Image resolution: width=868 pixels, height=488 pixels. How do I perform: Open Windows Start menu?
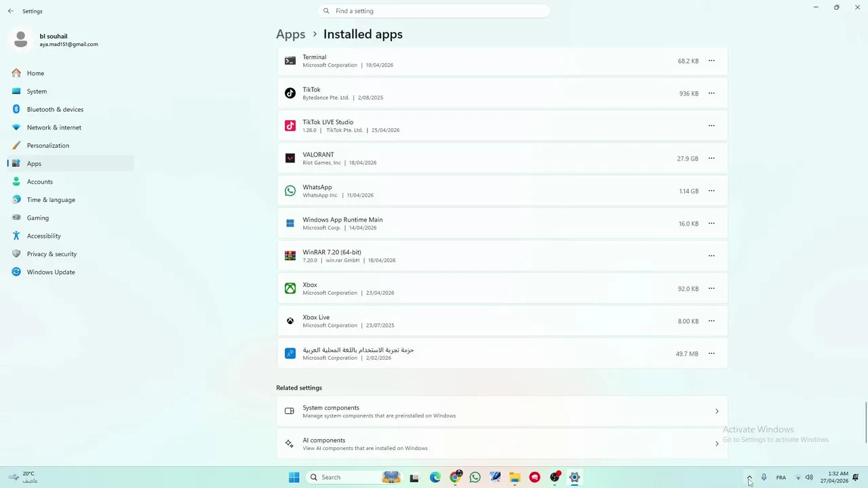[x=294, y=477]
